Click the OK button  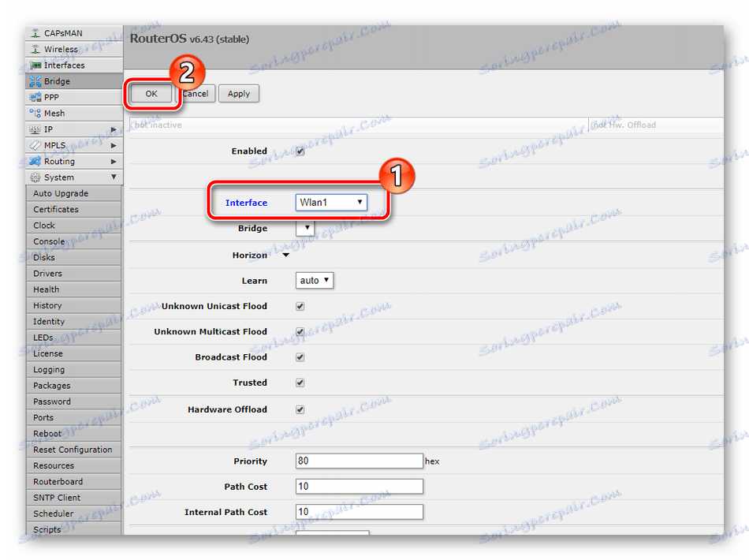pos(151,94)
